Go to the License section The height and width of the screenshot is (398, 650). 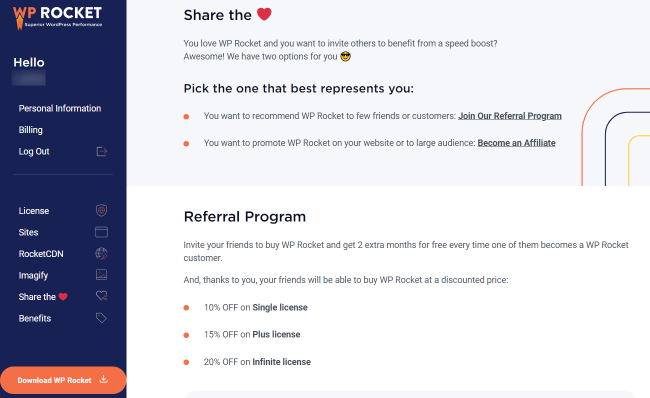click(34, 211)
